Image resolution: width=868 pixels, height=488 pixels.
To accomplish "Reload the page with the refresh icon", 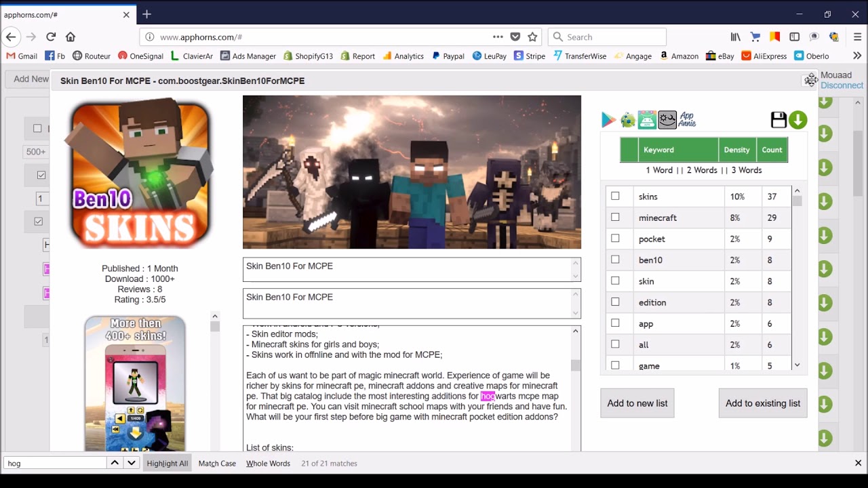I will point(51,37).
